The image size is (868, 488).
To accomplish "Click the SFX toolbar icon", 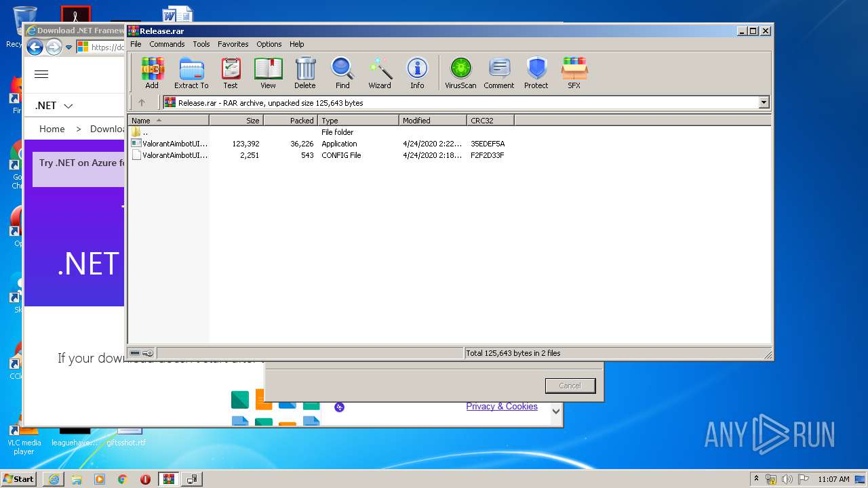I will click(x=574, y=73).
